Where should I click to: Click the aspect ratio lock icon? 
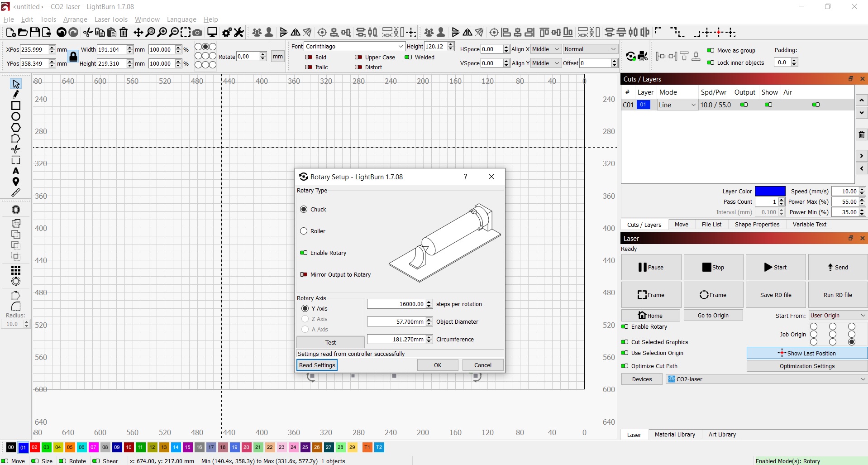73,57
